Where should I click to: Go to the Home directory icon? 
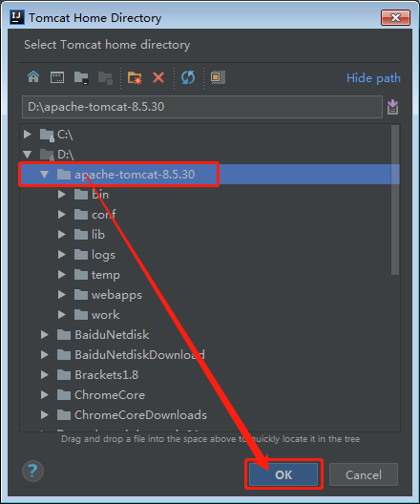pos(33,77)
